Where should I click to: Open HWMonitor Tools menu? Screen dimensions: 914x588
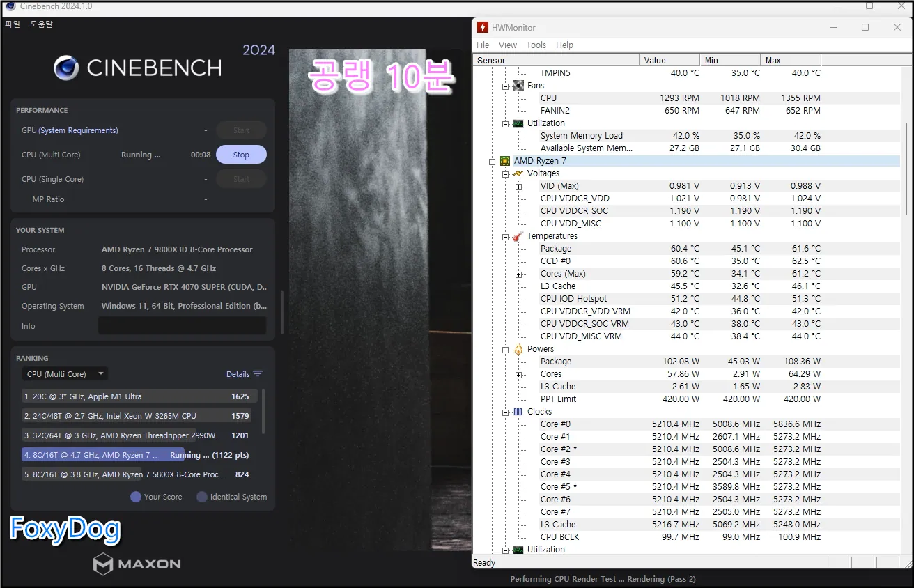(536, 45)
